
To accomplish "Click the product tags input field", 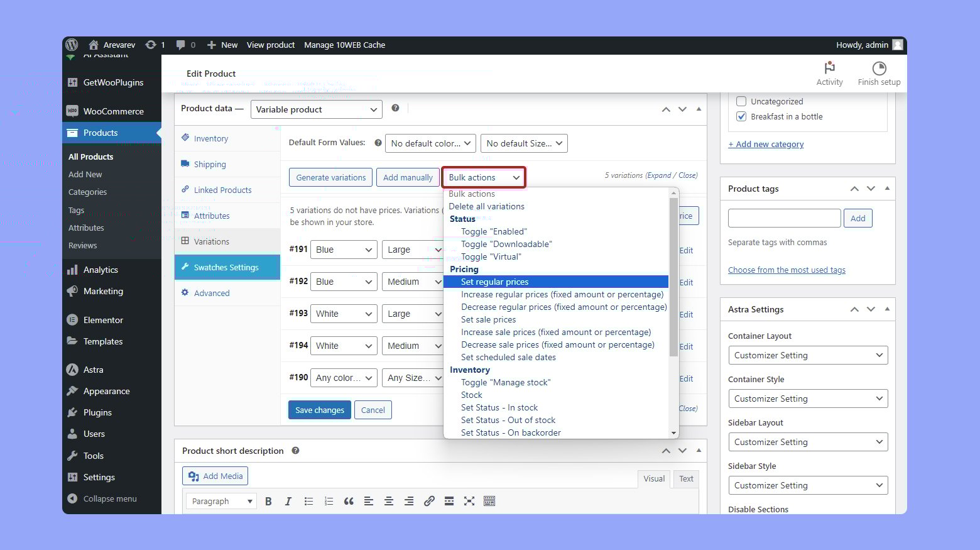I will click(784, 218).
